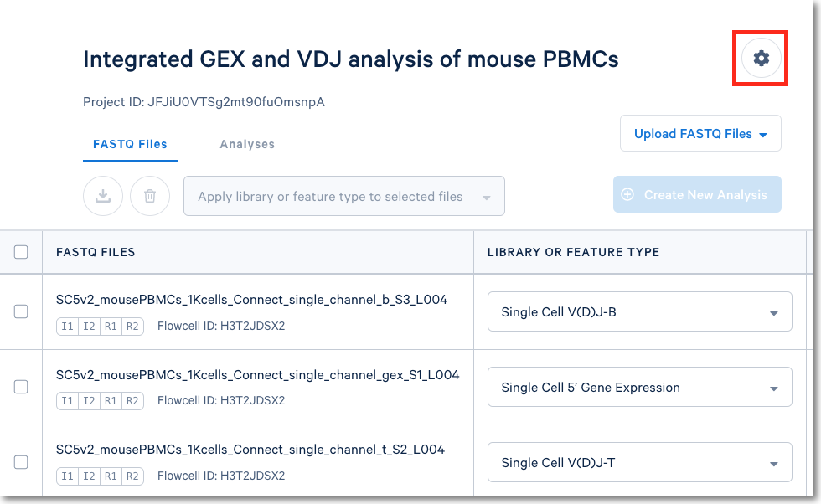Expand the Single Cell V(D)J-B type dropdown
Viewport: 821px width, 504px height.
click(639, 312)
